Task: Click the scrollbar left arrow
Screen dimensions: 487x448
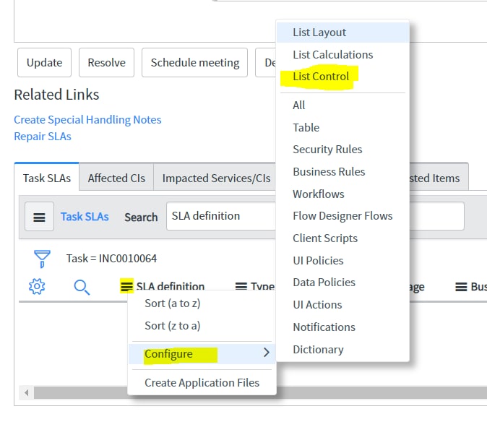Action: tap(27, 392)
